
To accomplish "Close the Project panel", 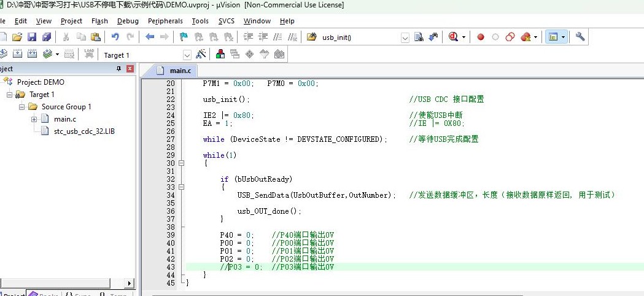I will click(130, 69).
